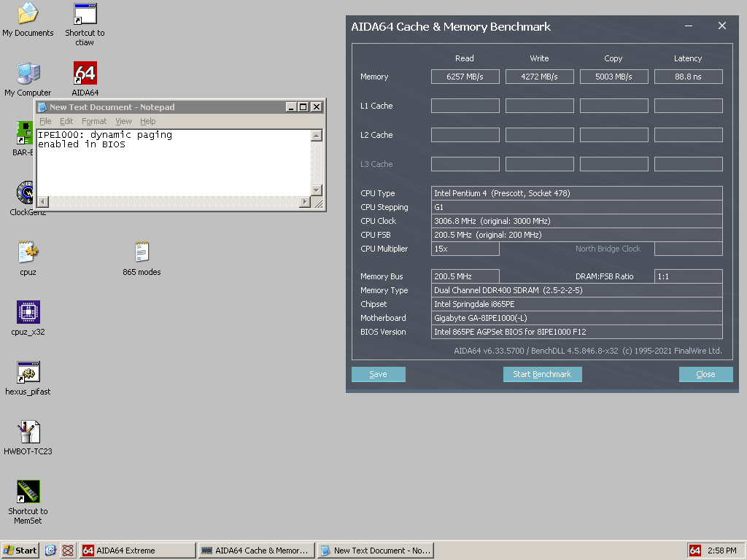Click Notepad vertical scrollbar up arrow
The image size is (747, 560).
317,136
